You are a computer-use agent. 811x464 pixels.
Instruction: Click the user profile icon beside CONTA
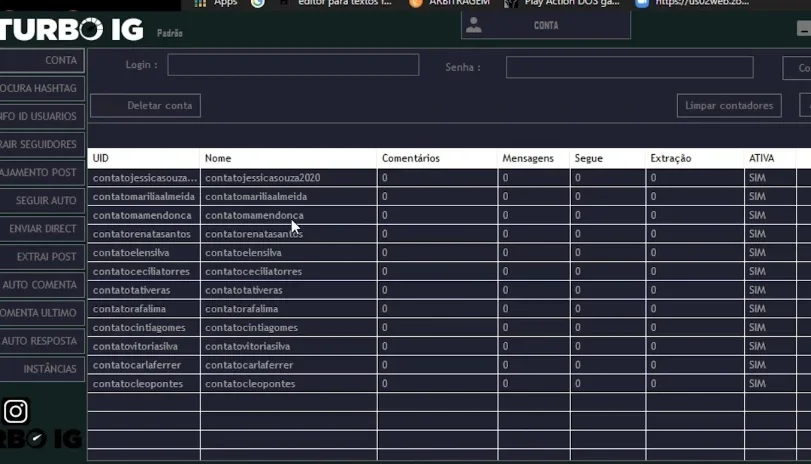click(473, 25)
